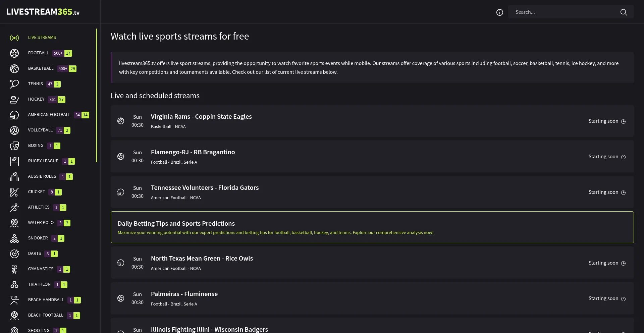
Task: Click the Hockey sidebar icon
Action: (14, 100)
